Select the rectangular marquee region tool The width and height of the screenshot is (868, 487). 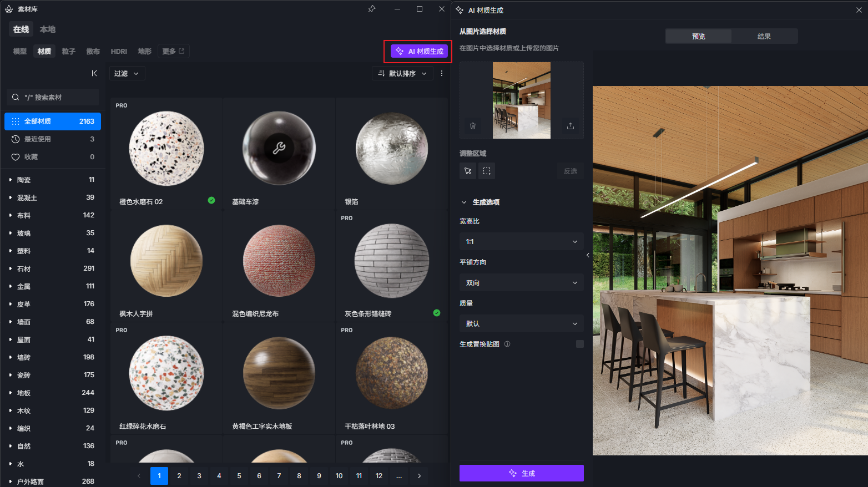487,171
